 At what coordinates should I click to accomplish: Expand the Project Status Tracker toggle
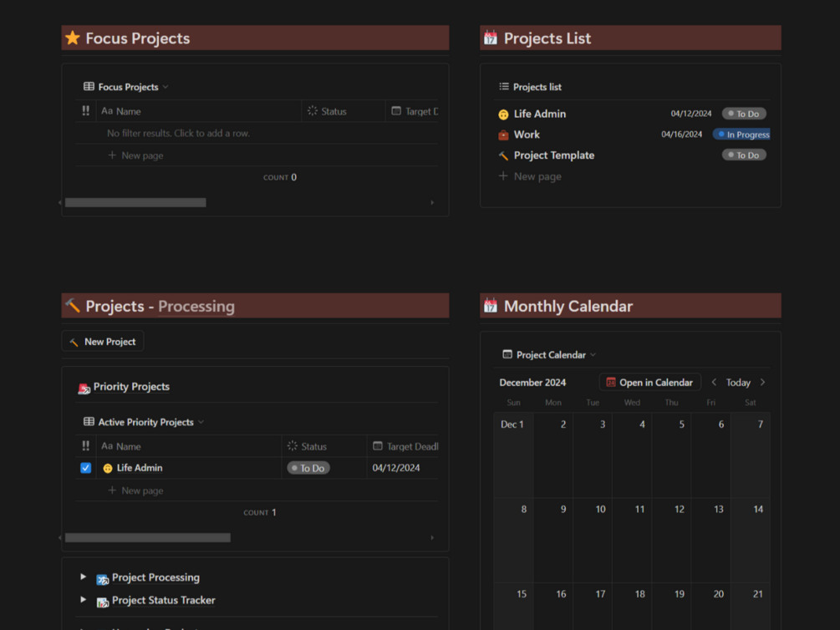(83, 599)
